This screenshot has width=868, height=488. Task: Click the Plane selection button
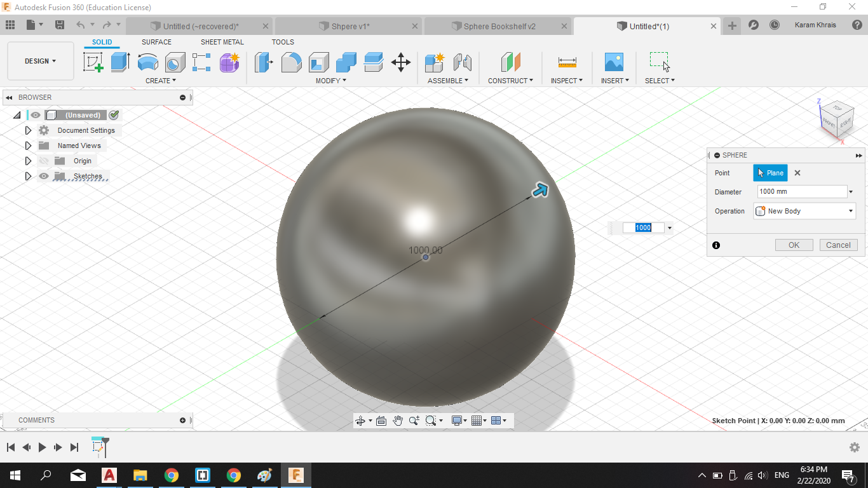pos(770,173)
